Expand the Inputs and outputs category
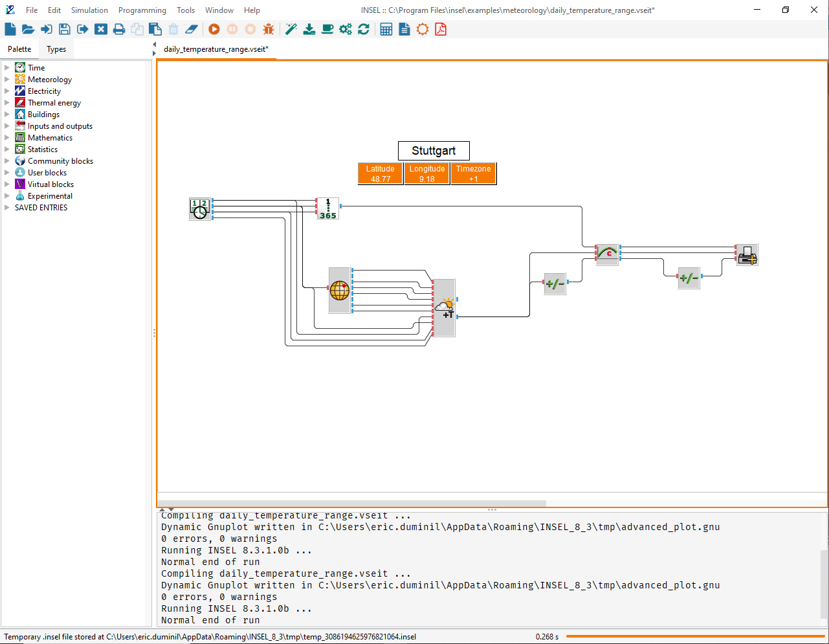The height and width of the screenshot is (644, 829). [7, 126]
